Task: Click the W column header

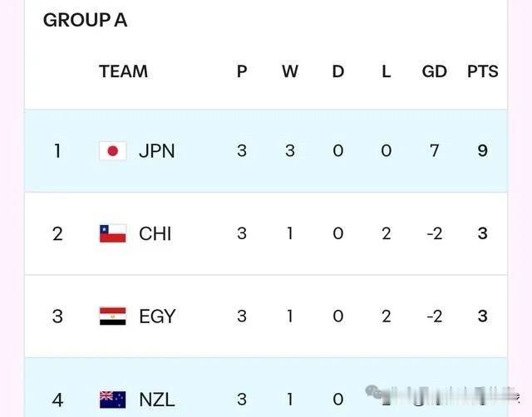Action: coord(289,71)
